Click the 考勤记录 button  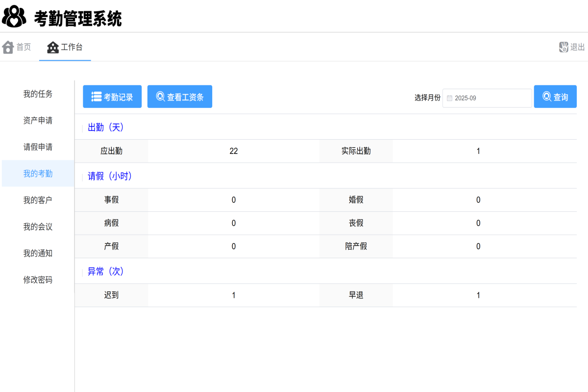point(112,96)
